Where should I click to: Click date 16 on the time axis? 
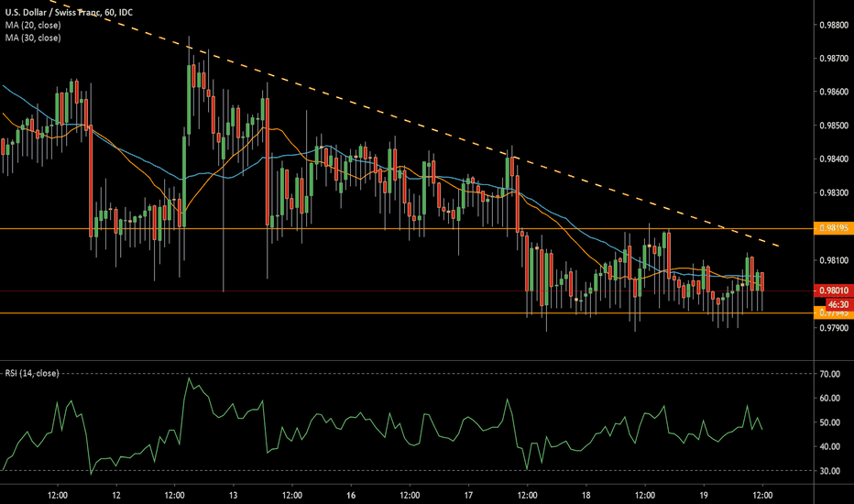[x=351, y=493]
